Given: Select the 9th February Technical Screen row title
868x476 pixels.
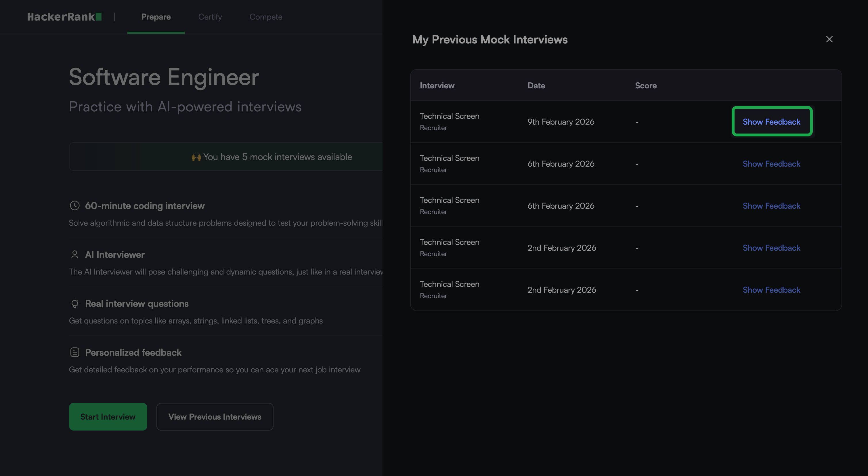Looking at the screenshot, I should coord(449,116).
